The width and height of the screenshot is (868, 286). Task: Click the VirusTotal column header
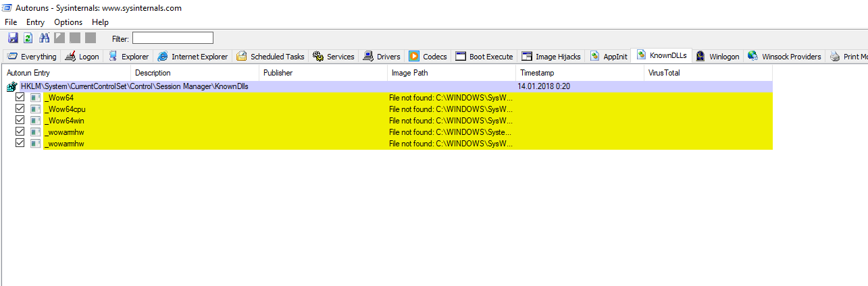[x=708, y=73]
